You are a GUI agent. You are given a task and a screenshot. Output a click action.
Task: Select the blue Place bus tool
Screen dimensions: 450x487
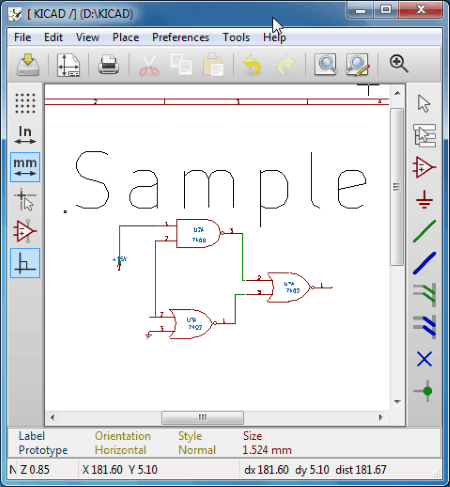424,263
